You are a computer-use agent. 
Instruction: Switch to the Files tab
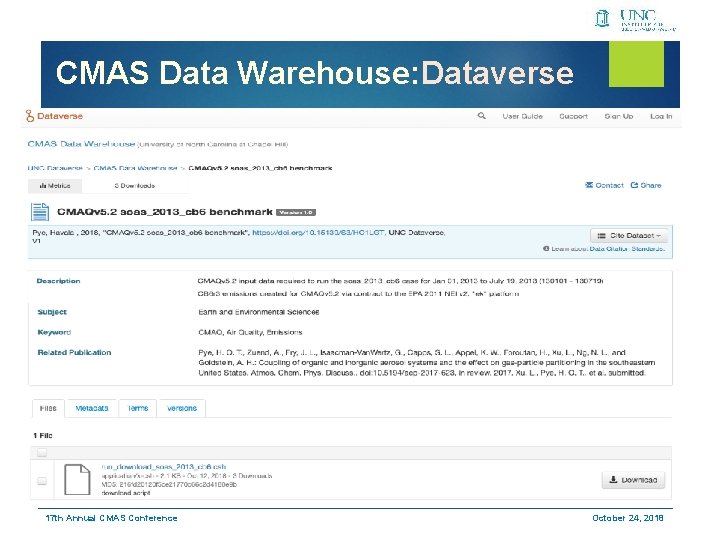(48, 408)
